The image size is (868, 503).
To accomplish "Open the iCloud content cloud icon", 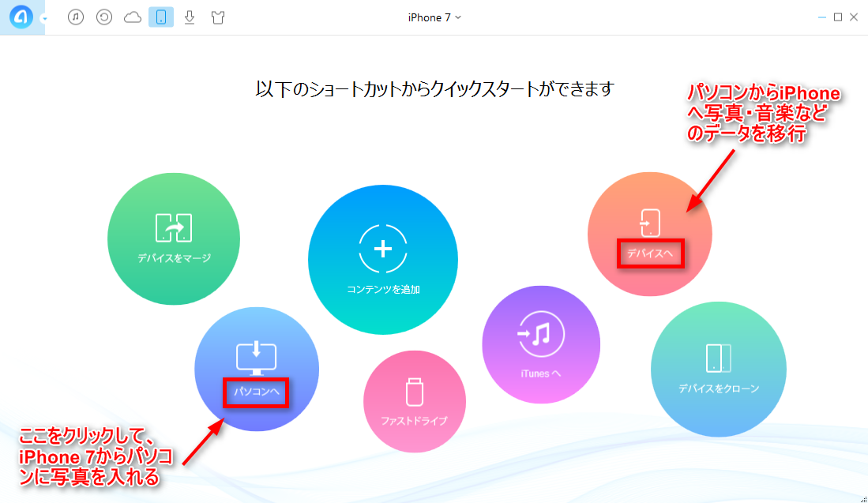I will 133,17.
